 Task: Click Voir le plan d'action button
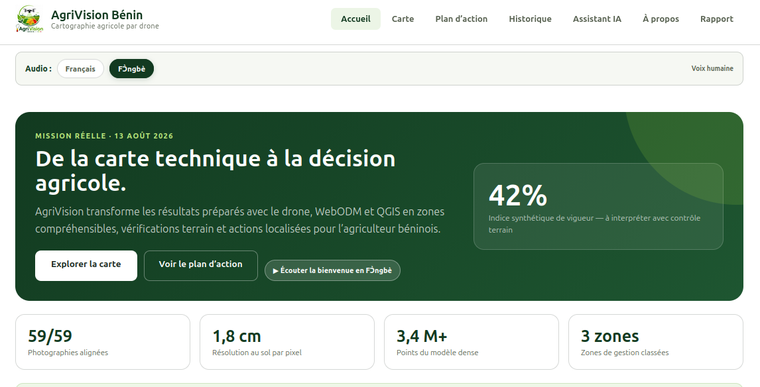(201, 265)
